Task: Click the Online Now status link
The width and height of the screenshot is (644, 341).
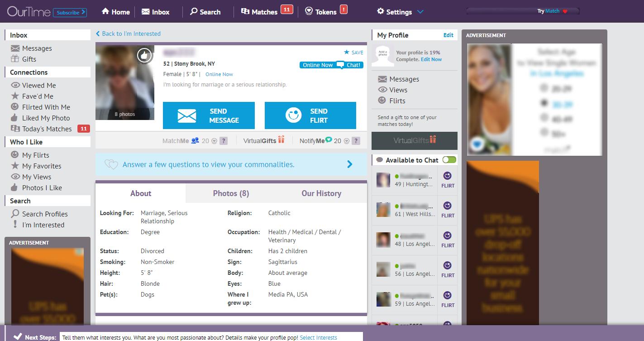Action: click(x=219, y=74)
